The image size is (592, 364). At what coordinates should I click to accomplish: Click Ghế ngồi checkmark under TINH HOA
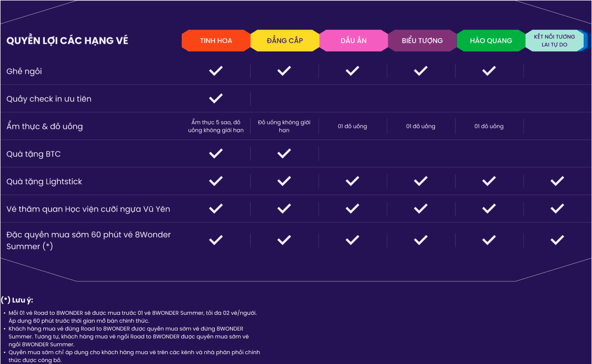216,71
